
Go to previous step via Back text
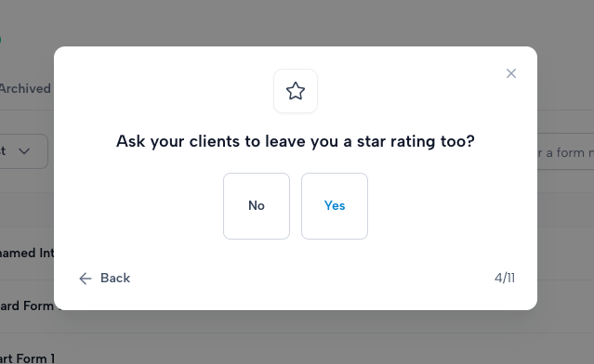click(x=115, y=279)
